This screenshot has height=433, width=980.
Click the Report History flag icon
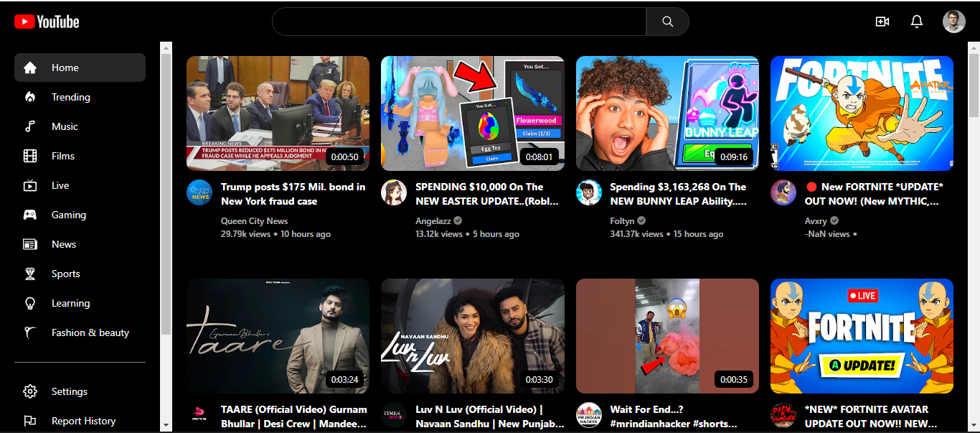[x=30, y=421]
